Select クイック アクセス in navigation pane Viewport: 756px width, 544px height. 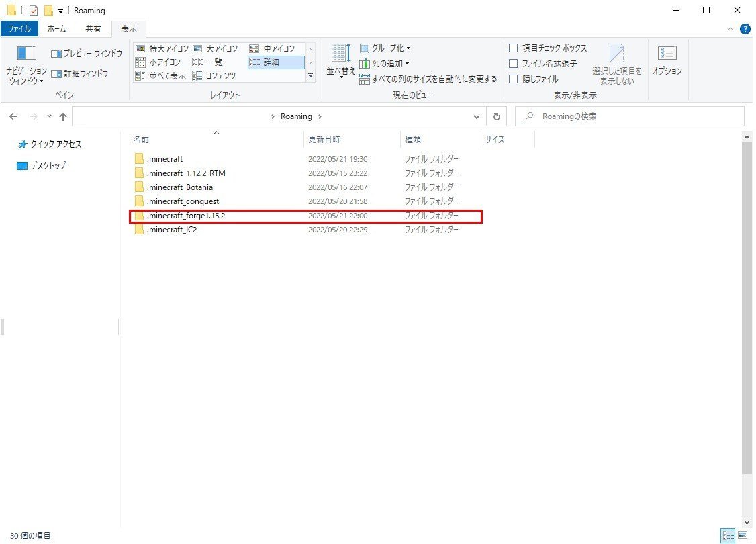50,144
